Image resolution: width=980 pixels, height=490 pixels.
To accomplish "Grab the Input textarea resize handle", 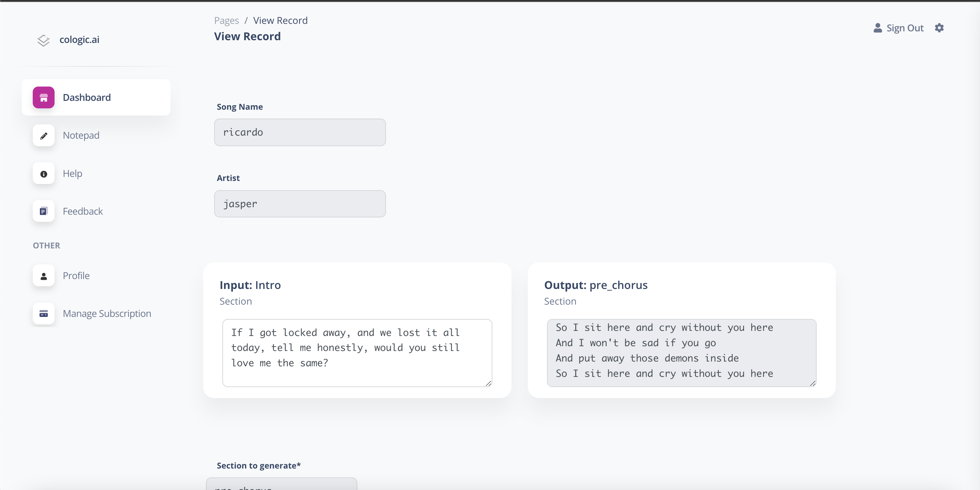I will (489, 383).
